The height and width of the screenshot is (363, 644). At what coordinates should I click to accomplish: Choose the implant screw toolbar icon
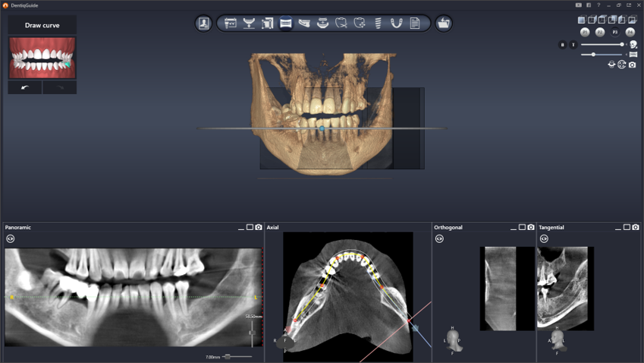(379, 23)
